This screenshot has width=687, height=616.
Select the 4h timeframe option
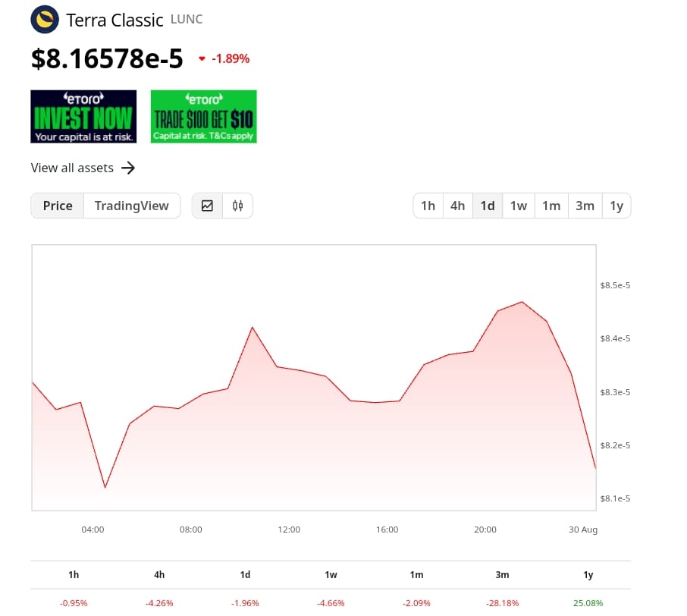pos(457,205)
